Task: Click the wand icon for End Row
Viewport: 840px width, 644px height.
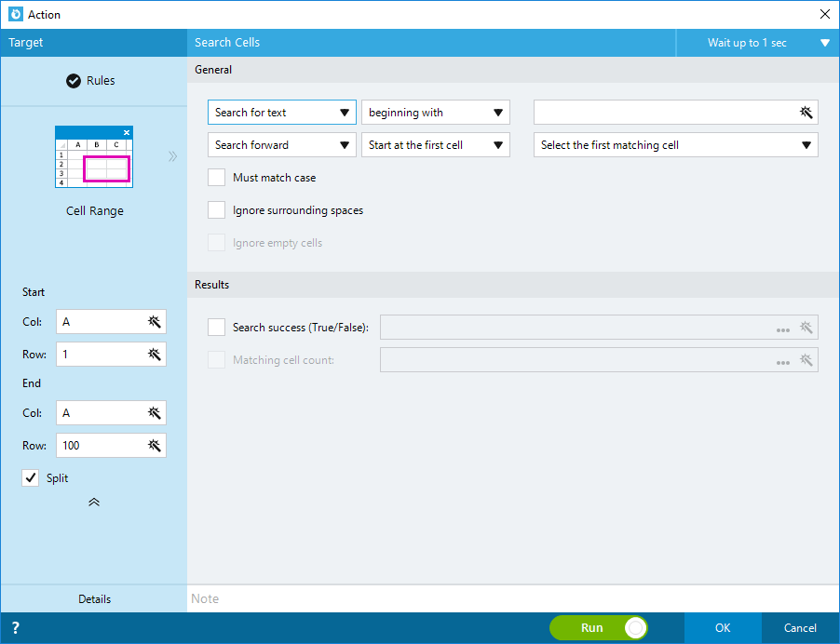Action: 155,446
